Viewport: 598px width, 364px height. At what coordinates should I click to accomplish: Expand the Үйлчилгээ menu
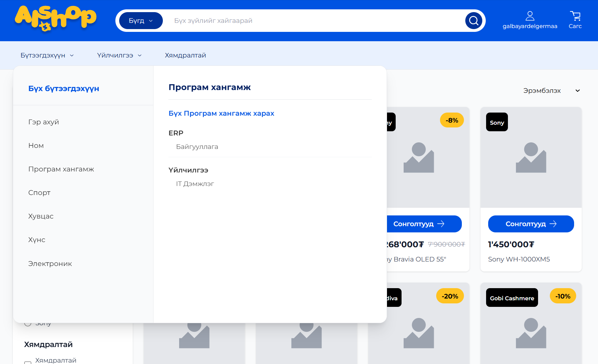point(120,55)
